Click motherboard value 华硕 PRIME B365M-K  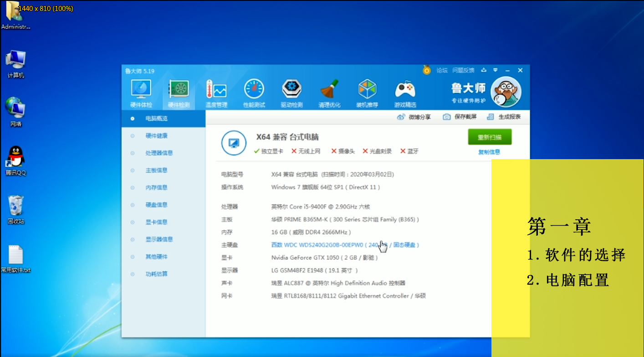point(345,220)
